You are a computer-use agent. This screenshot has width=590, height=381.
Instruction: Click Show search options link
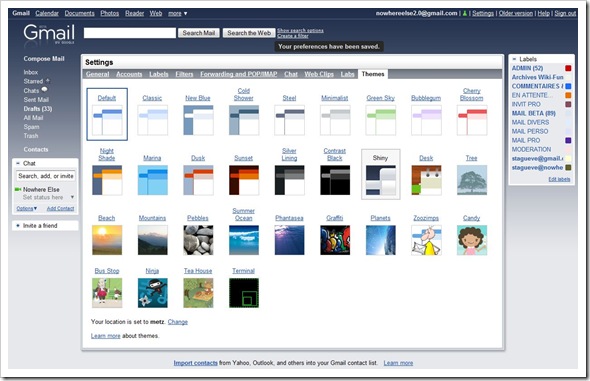click(x=300, y=30)
